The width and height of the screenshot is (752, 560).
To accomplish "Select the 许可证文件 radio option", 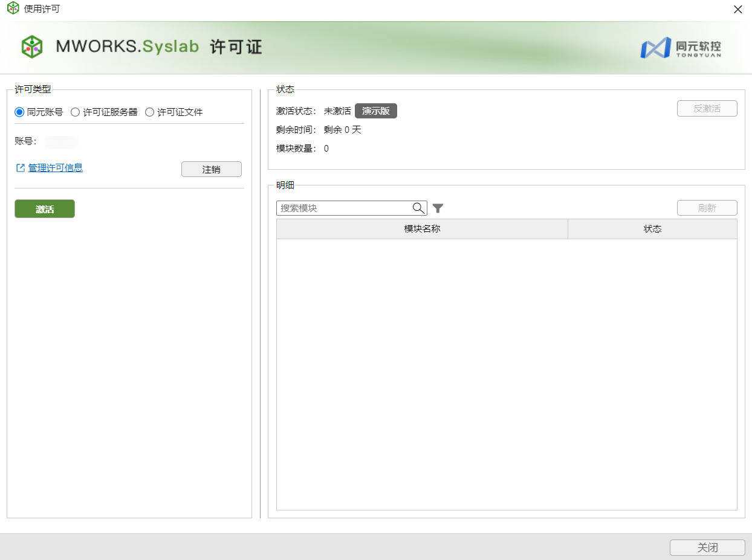I will pyautogui.click(x=150, y=112).
